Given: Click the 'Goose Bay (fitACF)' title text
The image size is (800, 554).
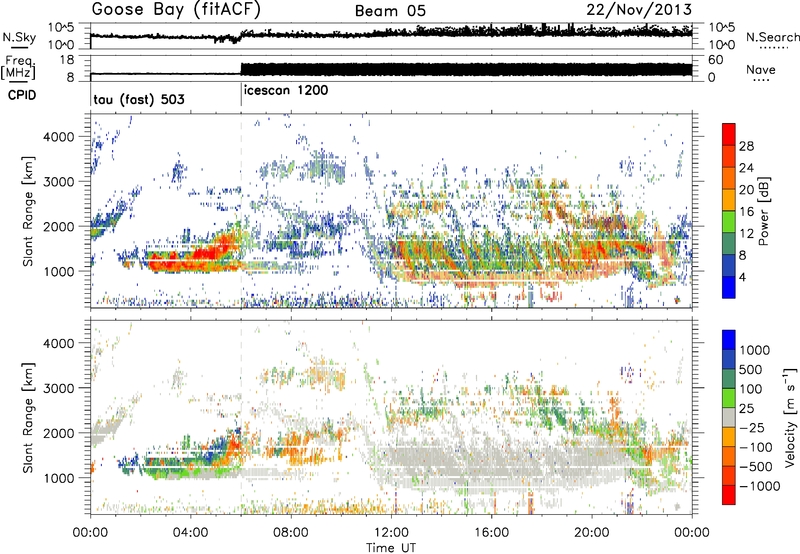Looking at the screenshot, I should [x=176, y=9].
